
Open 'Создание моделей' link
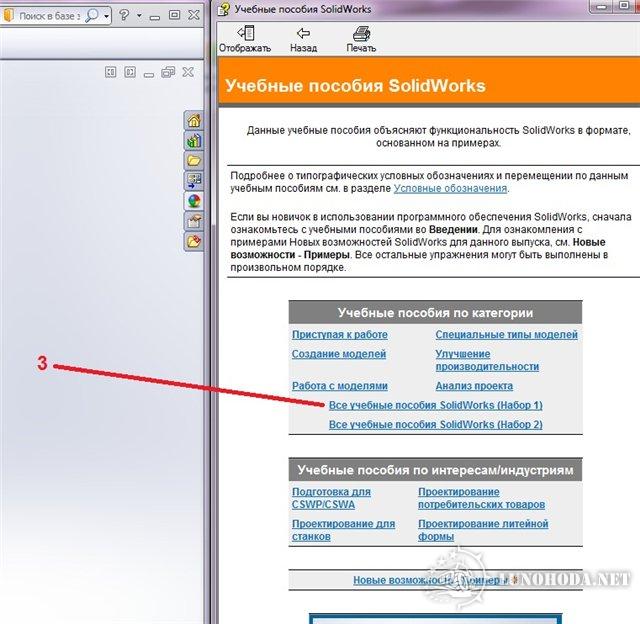coord(339,354)
